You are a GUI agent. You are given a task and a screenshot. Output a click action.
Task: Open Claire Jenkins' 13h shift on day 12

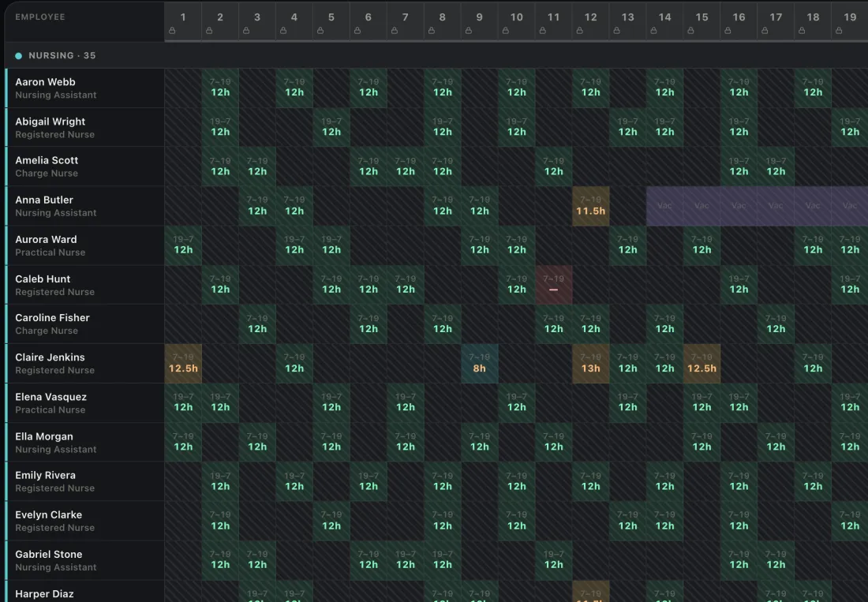tap(591, 364)
